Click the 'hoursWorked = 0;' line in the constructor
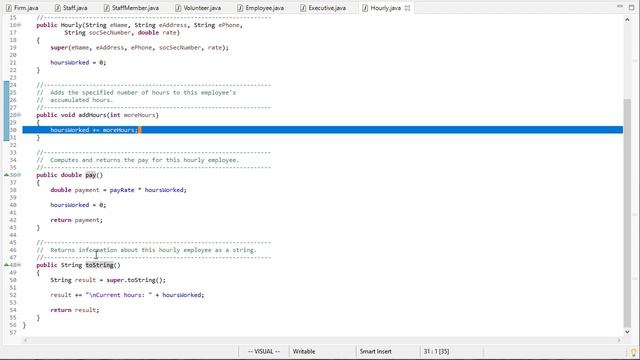 (x=78, y=63)
